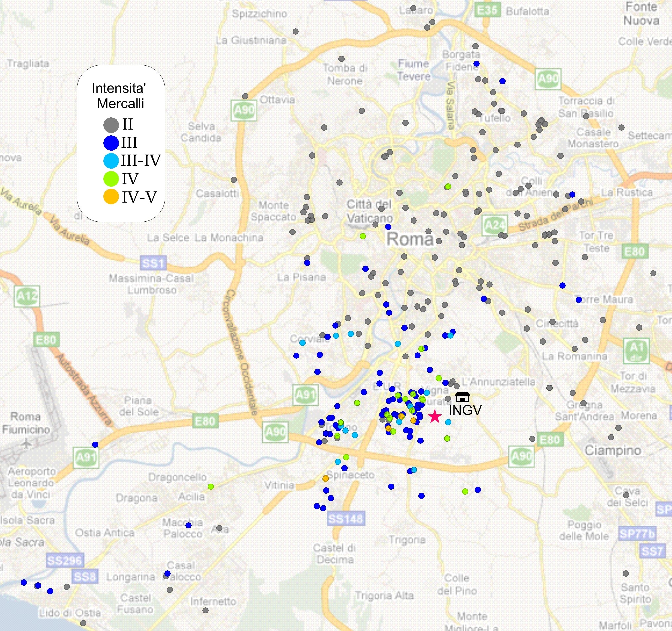Click the orange intensity IV-V legend swatch
Image resolution: width=672 pixels, height=631 pixels.
point(111,197)
